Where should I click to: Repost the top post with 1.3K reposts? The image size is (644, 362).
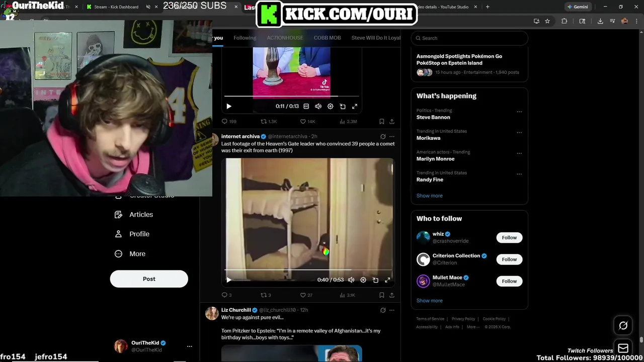(x=269, y=121)
